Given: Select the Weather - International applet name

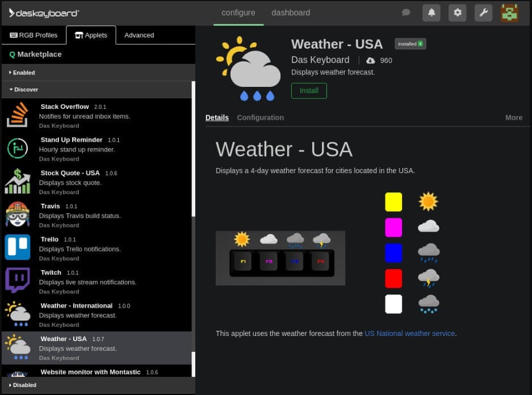Looking at the screenshot, I should click(77, 306).
